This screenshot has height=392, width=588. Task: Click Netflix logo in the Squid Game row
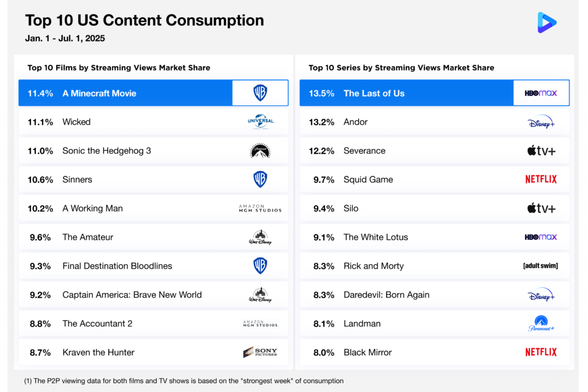tap(541, 179)
